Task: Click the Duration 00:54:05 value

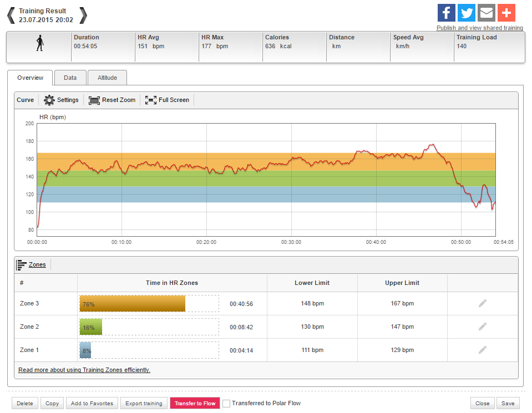Action: 85,46
